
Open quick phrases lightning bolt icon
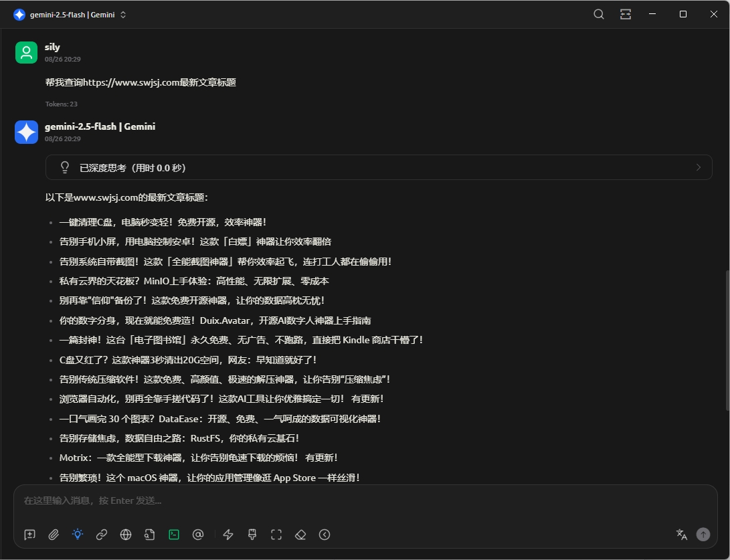click(x=228, y=535)
